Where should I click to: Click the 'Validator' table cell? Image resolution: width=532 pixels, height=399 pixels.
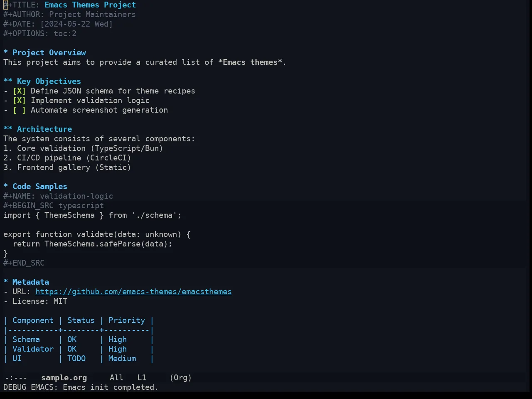point(33,349)
